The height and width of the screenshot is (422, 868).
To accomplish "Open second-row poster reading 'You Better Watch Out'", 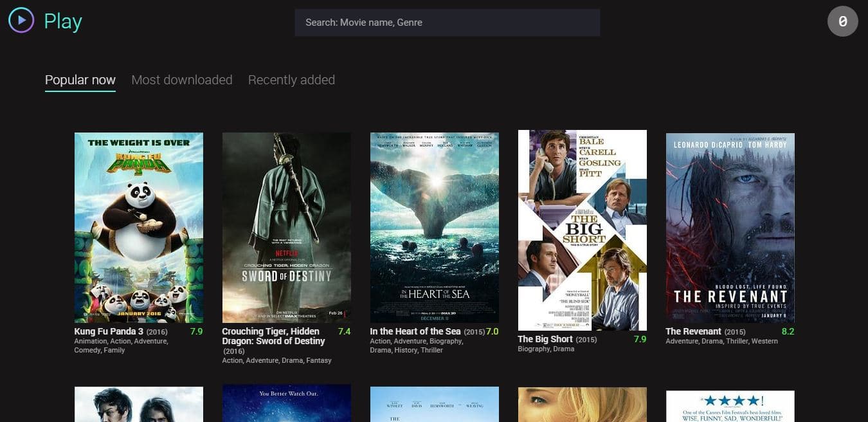I will (287, 403).
